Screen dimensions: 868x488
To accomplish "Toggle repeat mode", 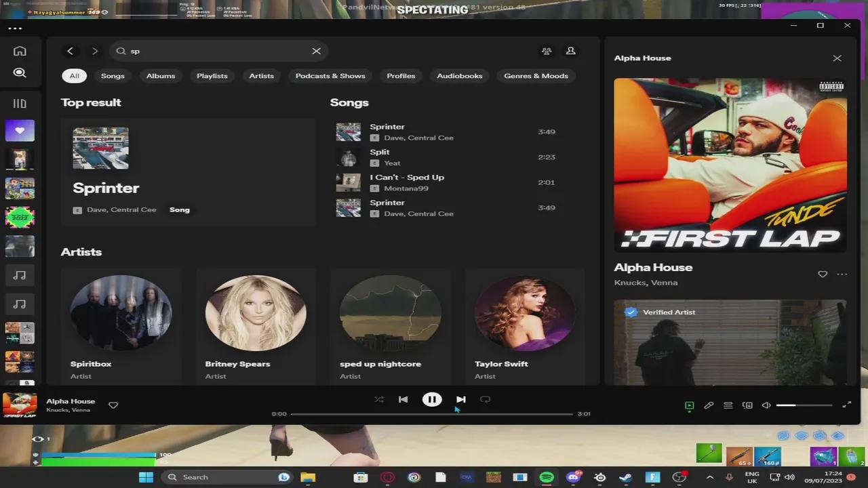I will [x=486, y=399].
